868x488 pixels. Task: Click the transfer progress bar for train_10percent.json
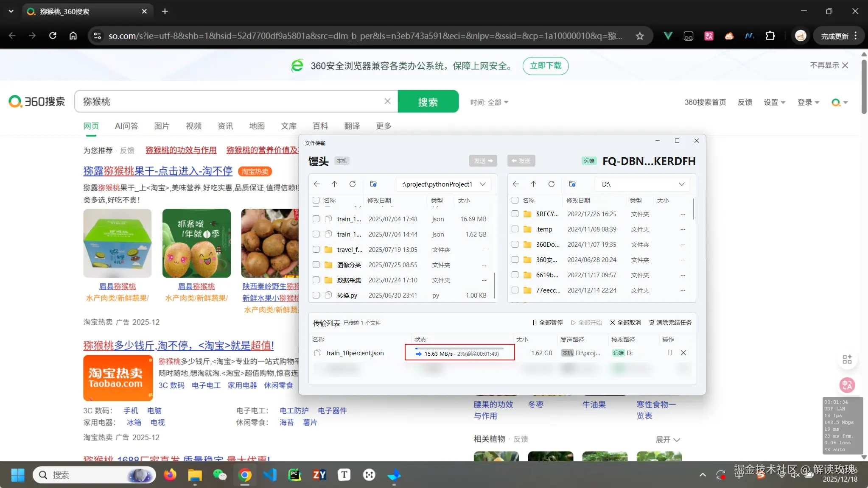click(459, 349)
